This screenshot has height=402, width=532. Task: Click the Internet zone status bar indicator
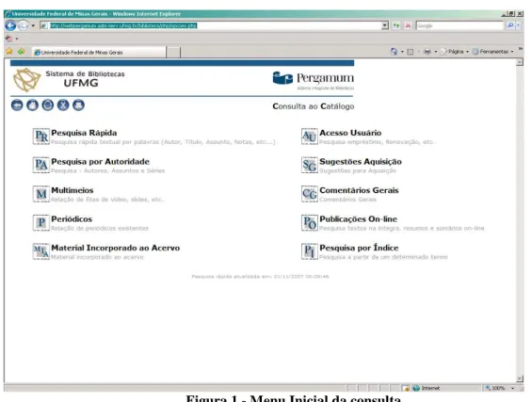pos(427,388)
